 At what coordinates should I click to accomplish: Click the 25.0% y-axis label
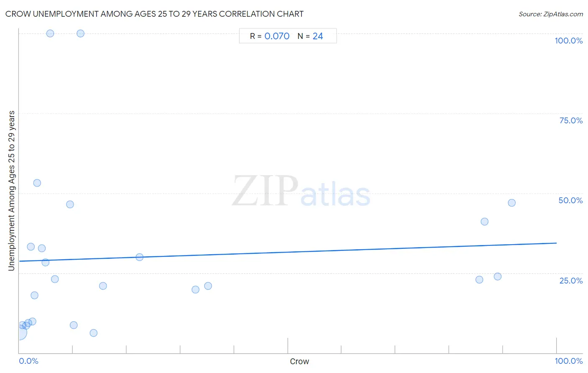tap(571, 281)
